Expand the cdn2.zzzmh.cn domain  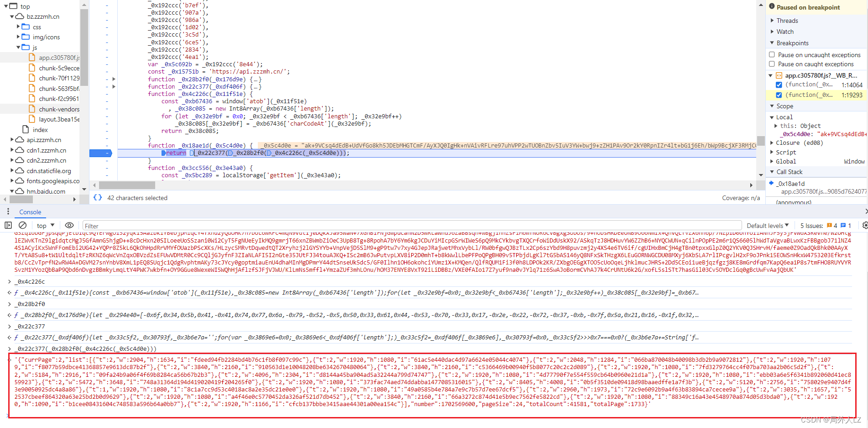tap(12, 160)
